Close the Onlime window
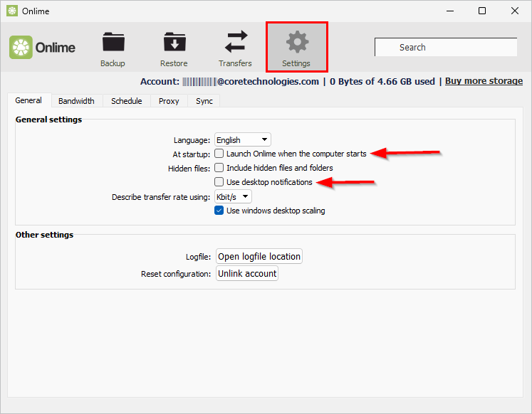This screenshot has height=414, width=532. [515, 11]
